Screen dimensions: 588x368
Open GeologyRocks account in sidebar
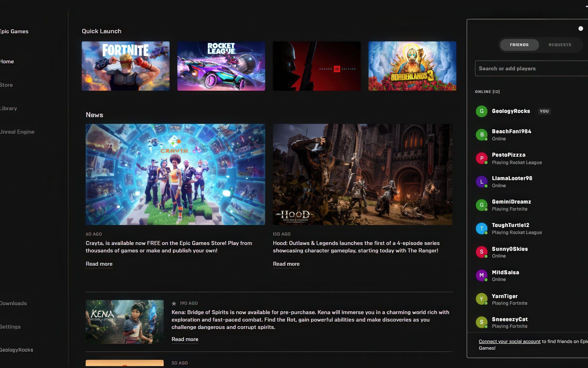pyautogui.click(x=16, y=350)
